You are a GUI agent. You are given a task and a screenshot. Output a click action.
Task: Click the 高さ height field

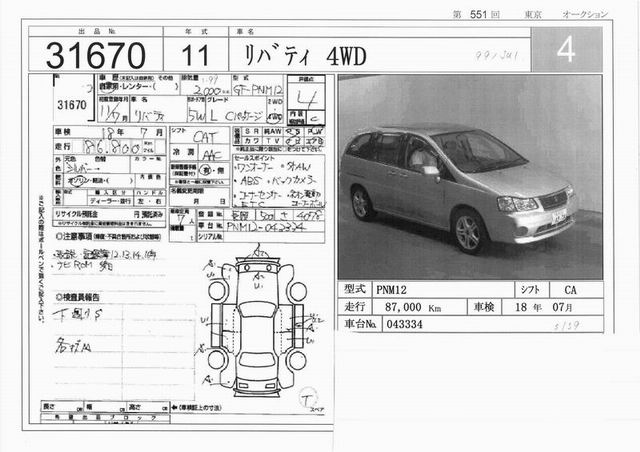[x=148, y=407]
